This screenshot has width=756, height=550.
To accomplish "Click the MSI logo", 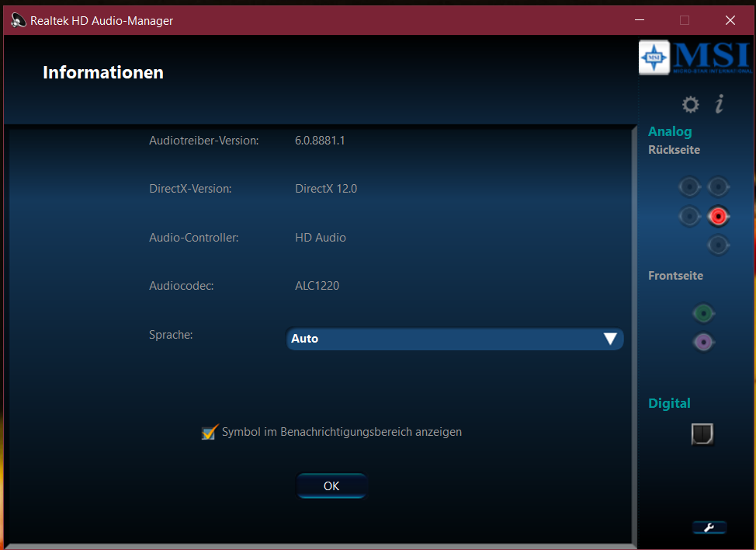I will 695,57.
